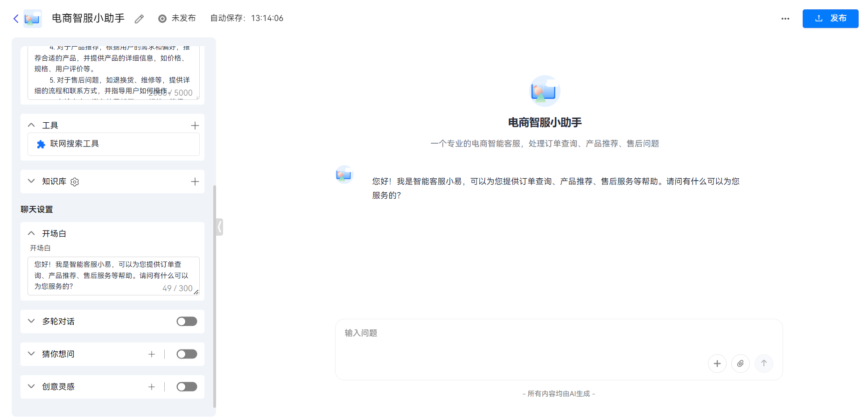Turn on the 猜你想问 switch
Screen dimensions: 868x420
point(187,354)
